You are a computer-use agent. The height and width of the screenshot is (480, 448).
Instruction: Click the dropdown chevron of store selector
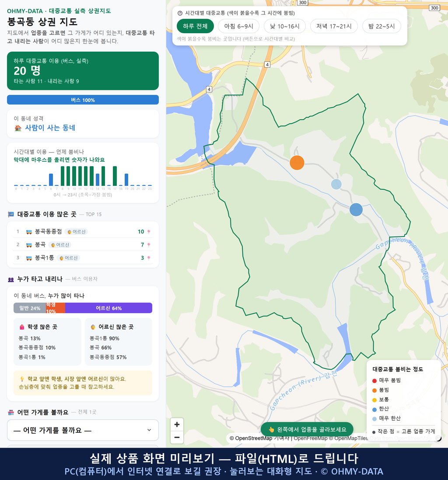pos(149,430)
